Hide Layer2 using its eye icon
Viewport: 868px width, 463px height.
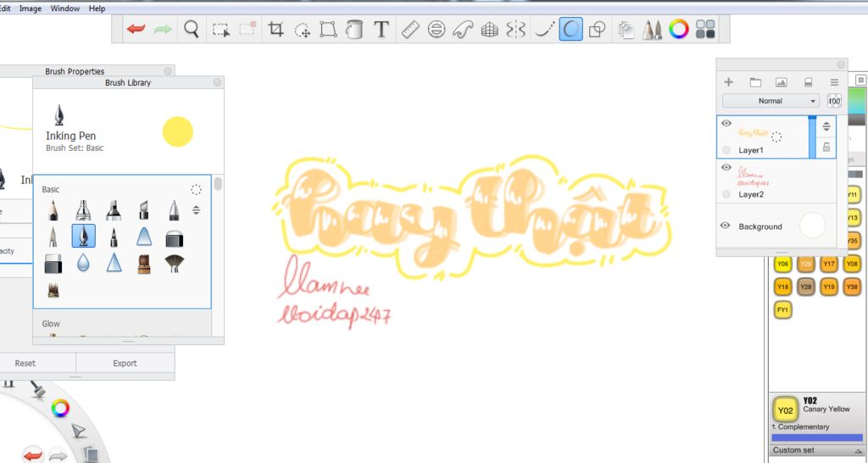click(726, 167)
